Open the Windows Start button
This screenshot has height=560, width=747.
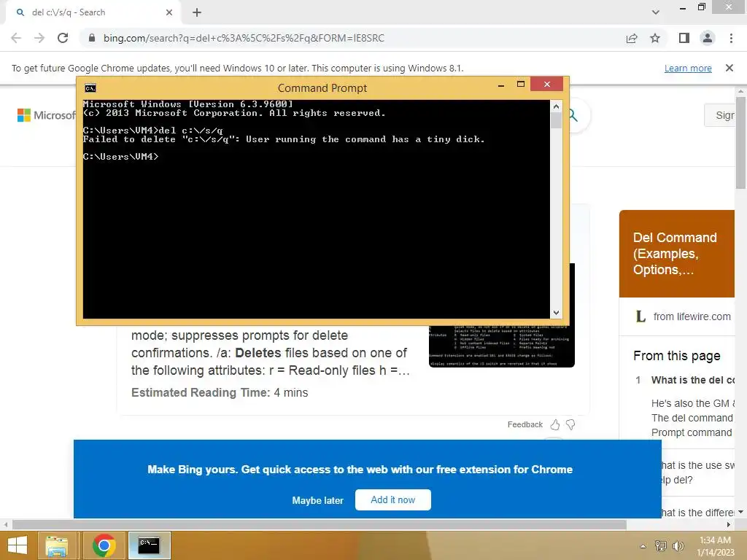pos(18,545)
